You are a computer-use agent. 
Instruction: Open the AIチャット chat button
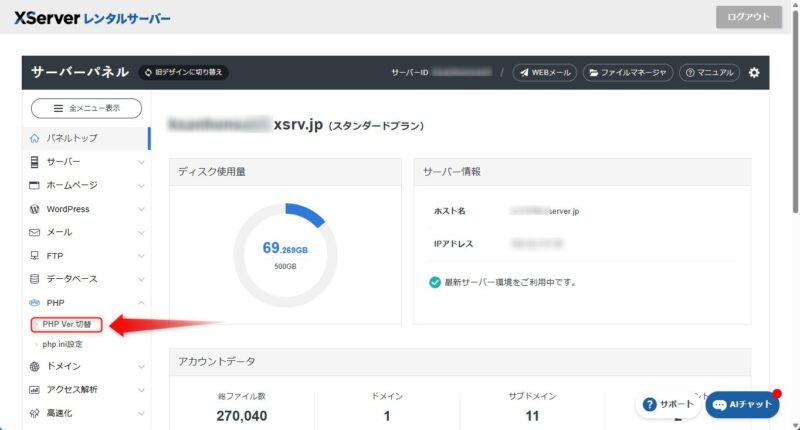[x=742, y=404]
